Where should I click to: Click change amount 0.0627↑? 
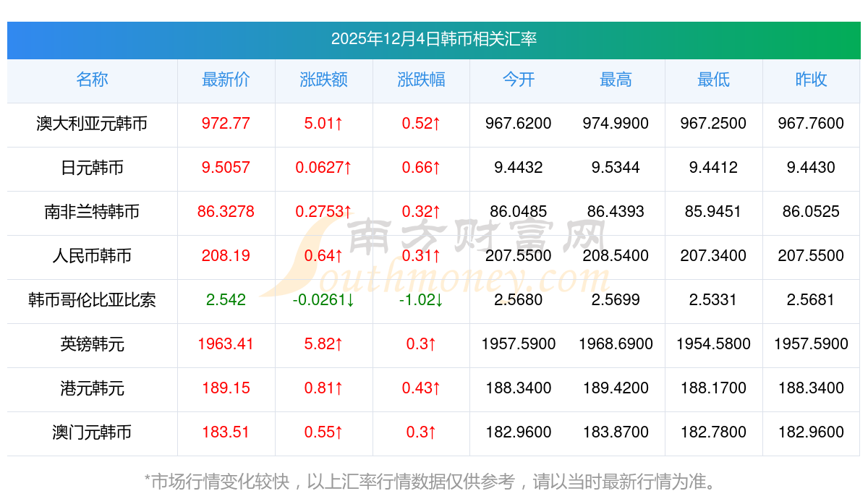pos(323,168)
